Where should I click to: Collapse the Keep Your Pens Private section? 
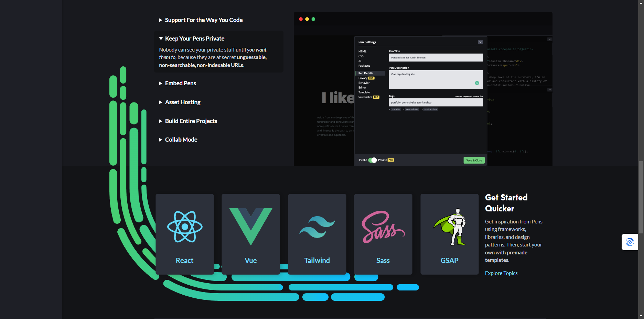pos(195,38)
